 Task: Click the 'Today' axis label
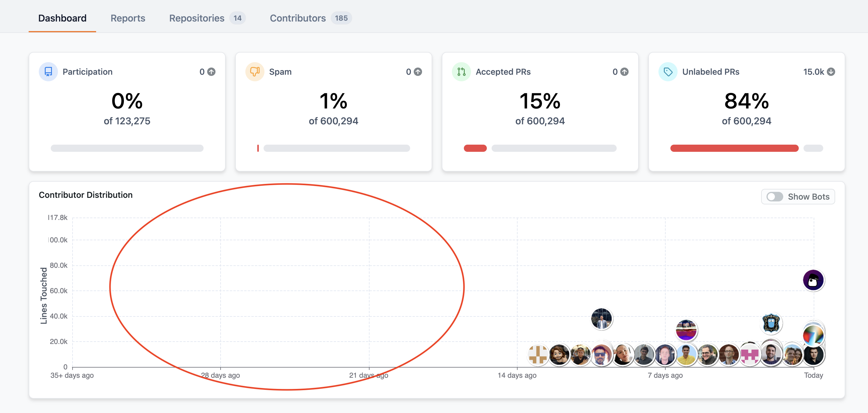pyautogui.click(x=813, y=375)
